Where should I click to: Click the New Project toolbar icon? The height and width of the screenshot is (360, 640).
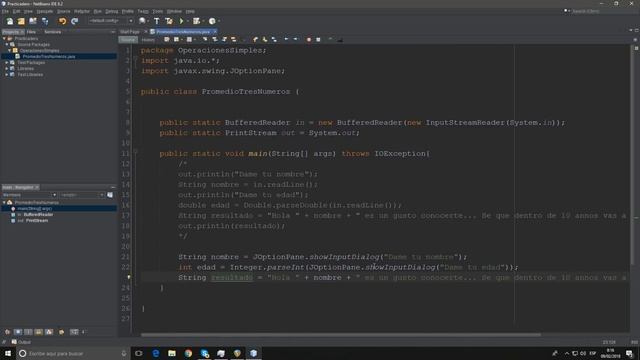tap(21, 21)
